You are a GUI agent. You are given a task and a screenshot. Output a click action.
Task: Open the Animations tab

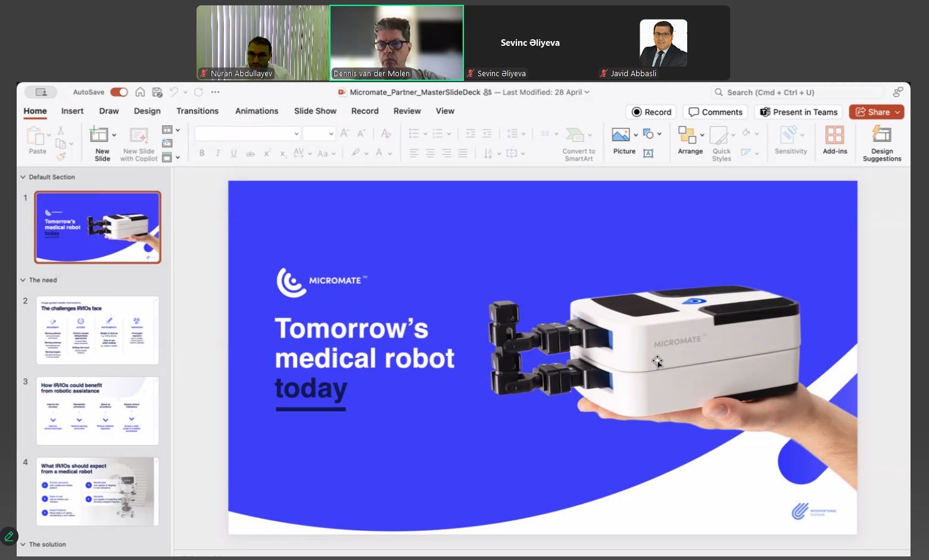tap(257, 111)
